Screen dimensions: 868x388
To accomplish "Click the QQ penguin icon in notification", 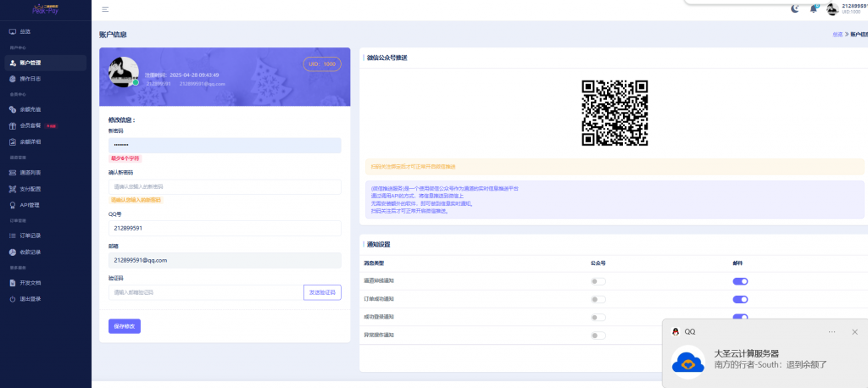I will tap(676, 331).
